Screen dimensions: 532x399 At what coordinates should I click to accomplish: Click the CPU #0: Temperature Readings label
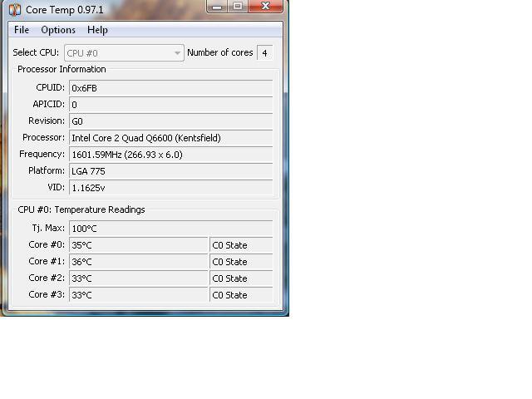81,209
